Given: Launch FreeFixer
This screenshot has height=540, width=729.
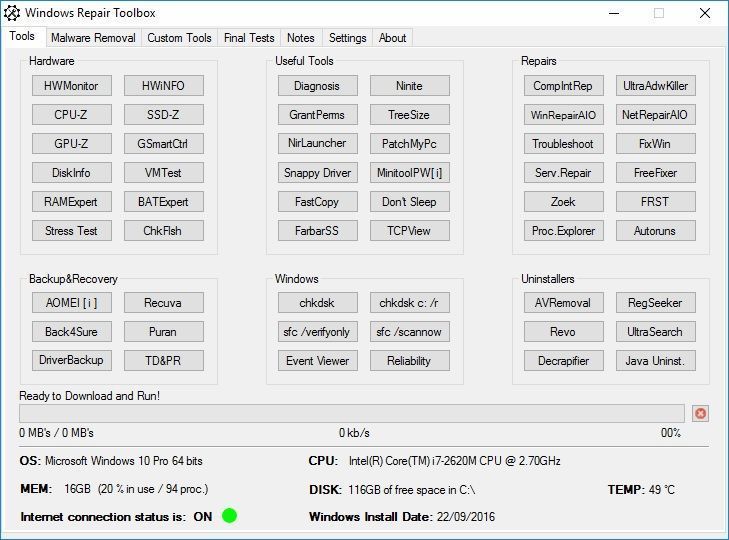Looking at the screenshot, I should tap(656, 173).
